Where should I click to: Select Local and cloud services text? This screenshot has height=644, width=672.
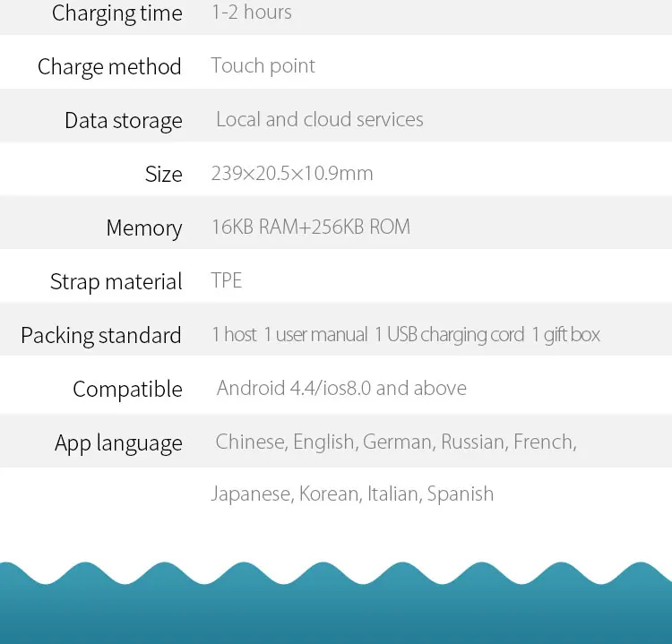click(x=320, y=119)
